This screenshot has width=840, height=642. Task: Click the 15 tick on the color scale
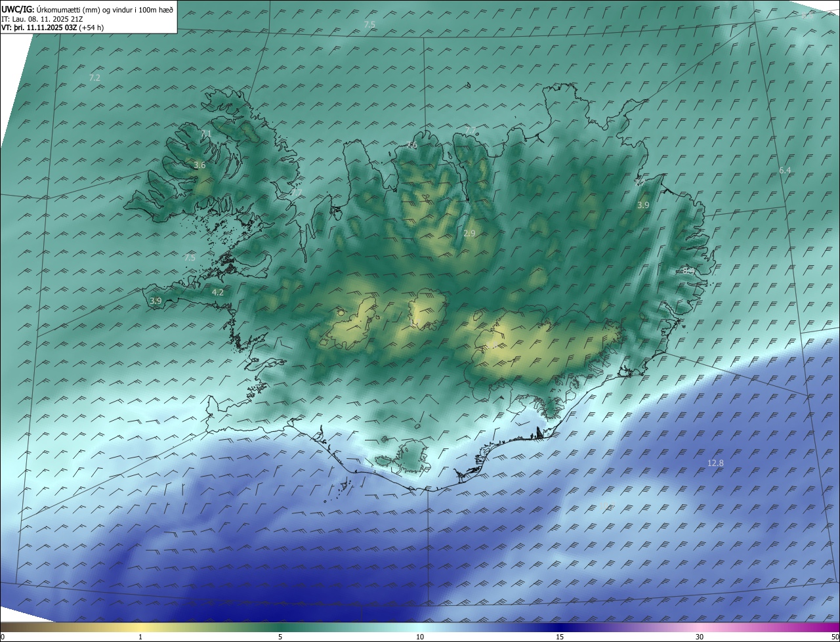pyautogui.click(x=560, y=637)
